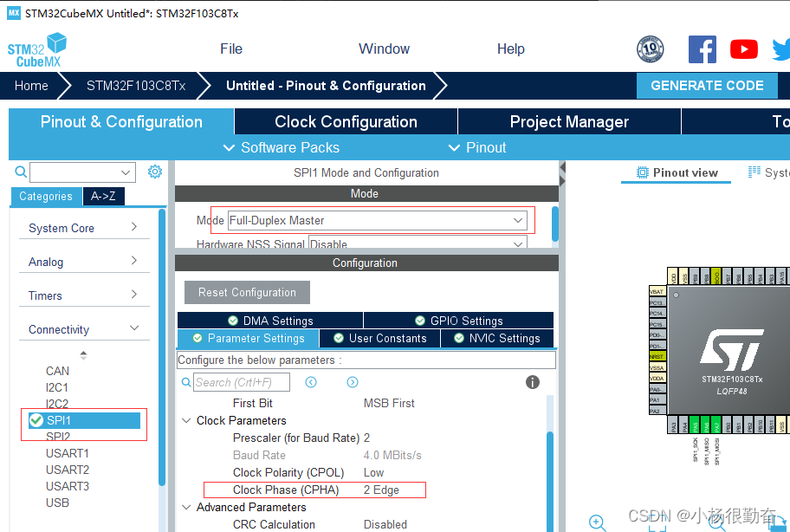Open the Window menu
790x532 pixels.
coord(384,49)
